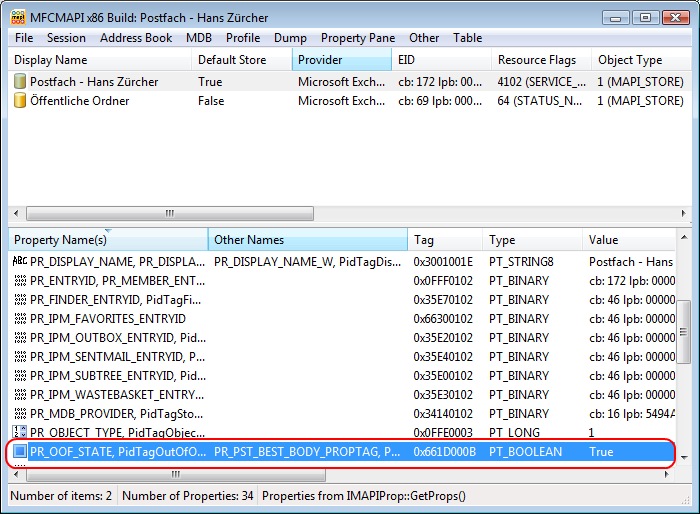Image resolution: width=700 pixels, height=514 pixels.
Task: Click right arrow of store list horizontal scrollbar
Action: 683,213
